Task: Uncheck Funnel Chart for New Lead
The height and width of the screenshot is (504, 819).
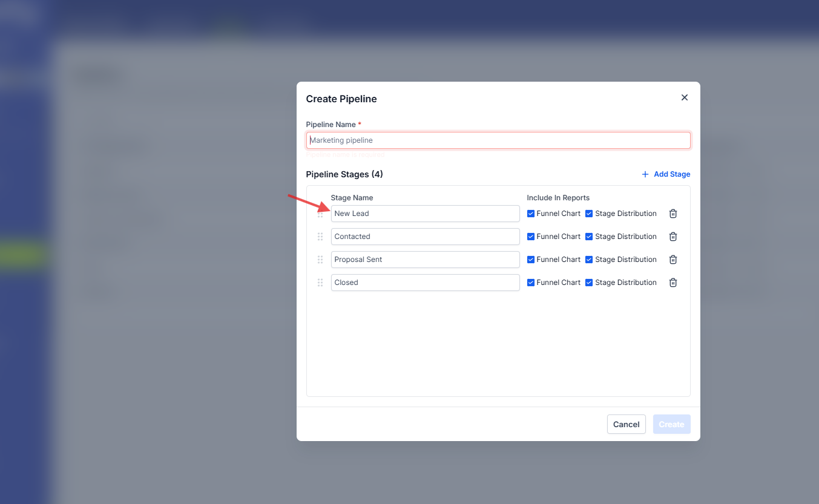Action: point(531,214)
